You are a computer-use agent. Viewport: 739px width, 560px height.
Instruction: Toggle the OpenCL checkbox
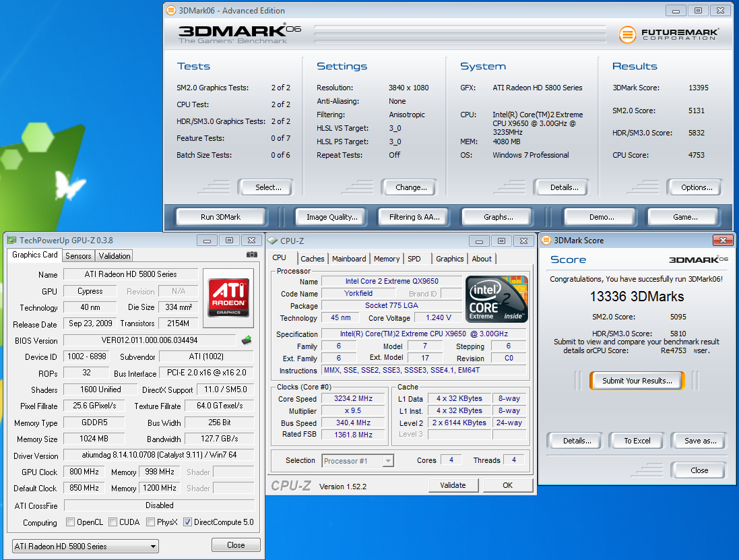71,522
